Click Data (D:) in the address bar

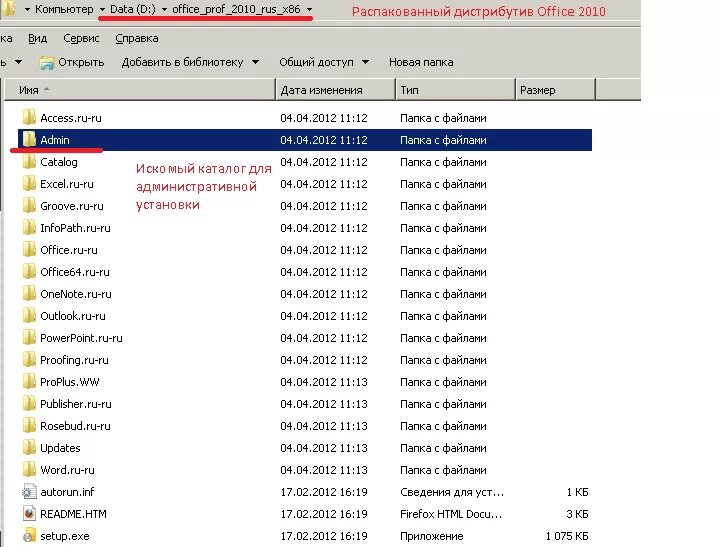tap(133, 9)
